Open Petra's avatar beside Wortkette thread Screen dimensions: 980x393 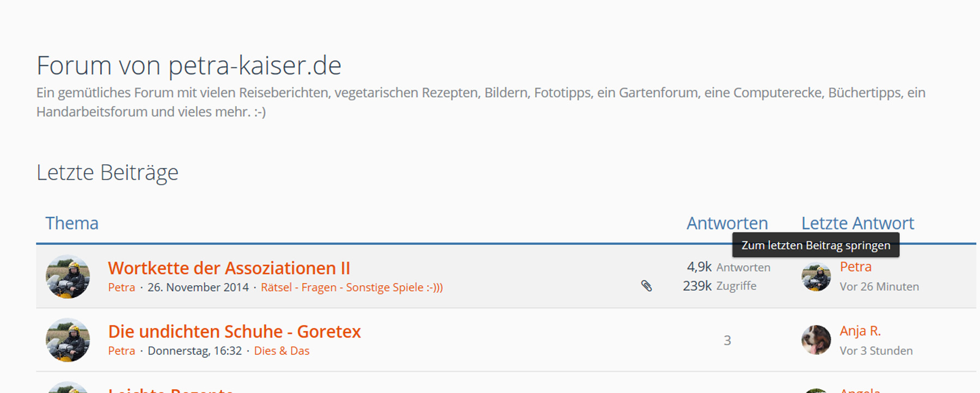pos(68,277)
